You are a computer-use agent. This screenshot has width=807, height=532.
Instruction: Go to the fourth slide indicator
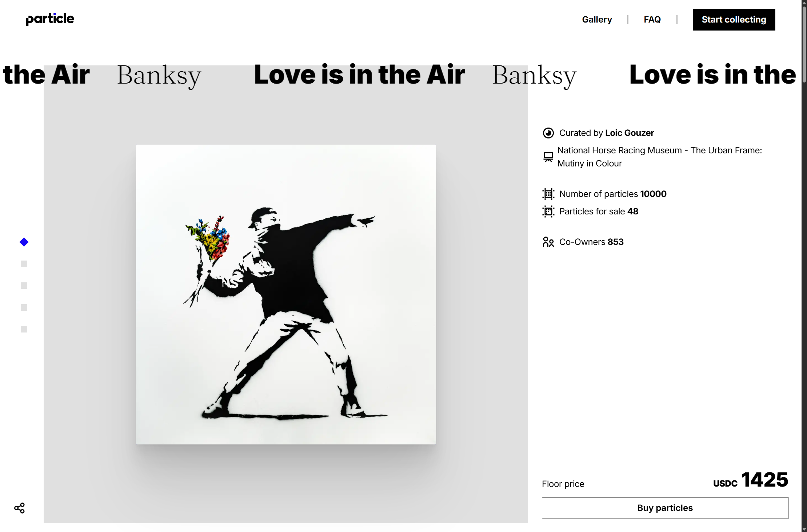(x=24, y=307)
